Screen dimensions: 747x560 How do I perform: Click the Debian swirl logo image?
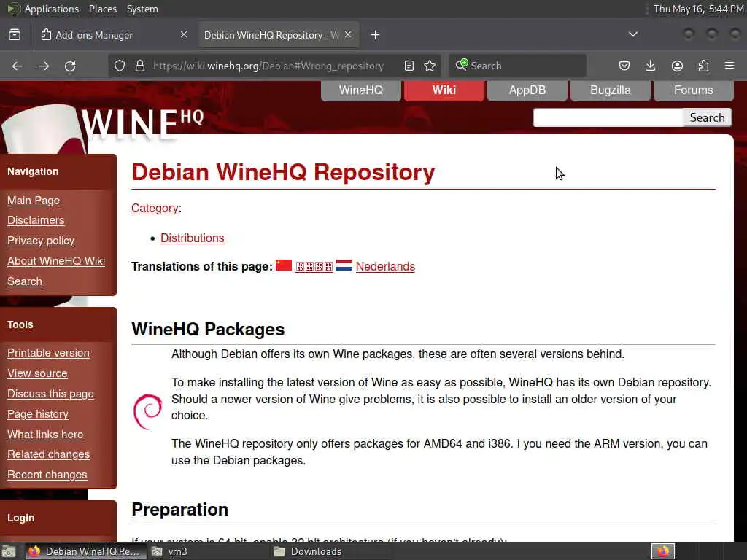click(x=147, y=411)
